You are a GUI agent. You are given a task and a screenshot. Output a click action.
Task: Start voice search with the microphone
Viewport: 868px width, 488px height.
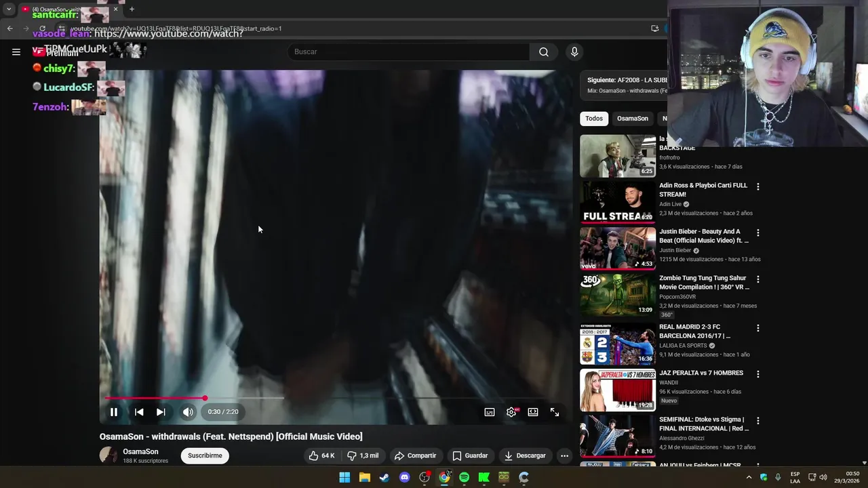[x=574, y=52]
